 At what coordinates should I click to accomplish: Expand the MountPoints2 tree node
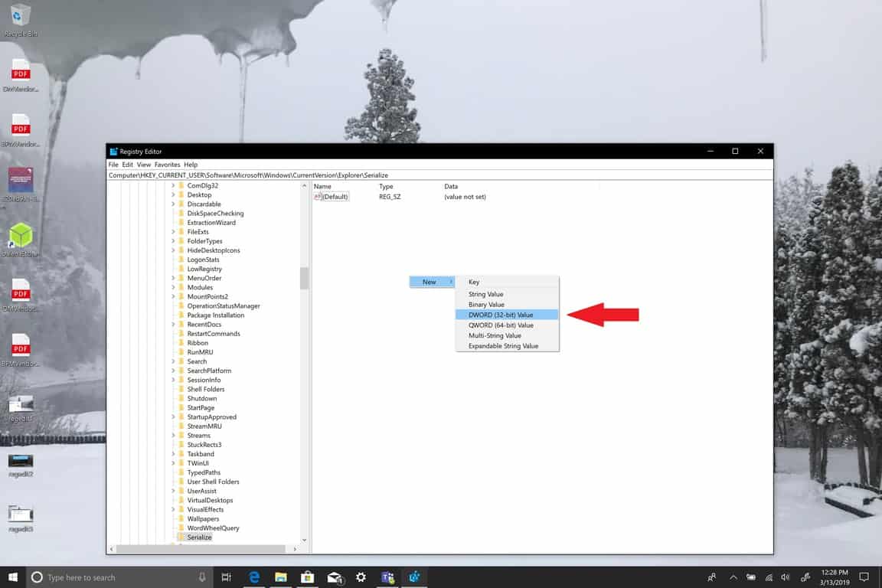click(x=173, y=297)
